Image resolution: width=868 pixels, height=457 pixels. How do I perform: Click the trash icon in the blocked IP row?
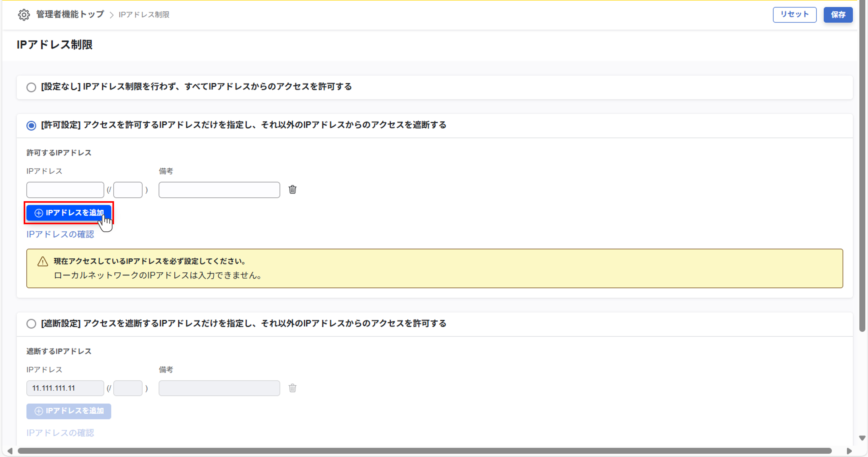(x=292, y=388)
